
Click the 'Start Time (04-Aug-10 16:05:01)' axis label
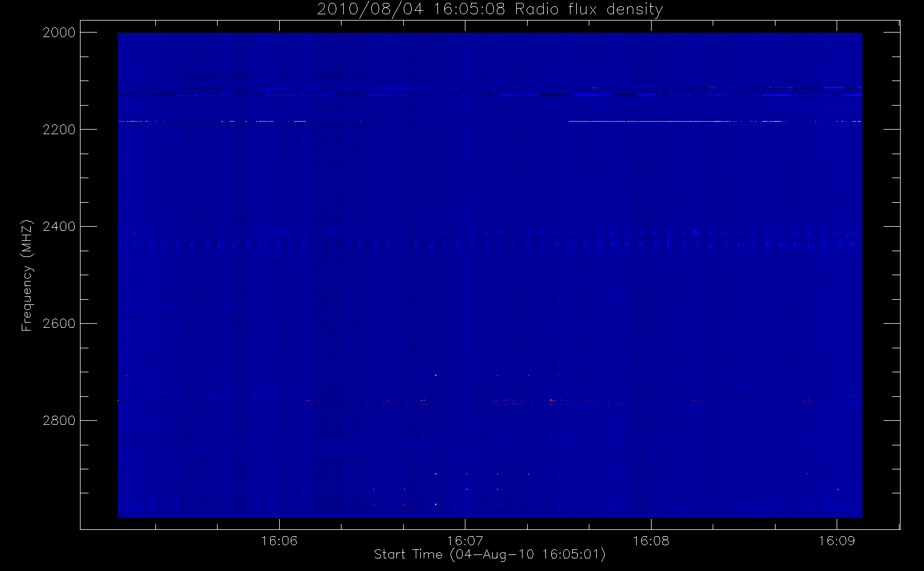coord(489,554)
